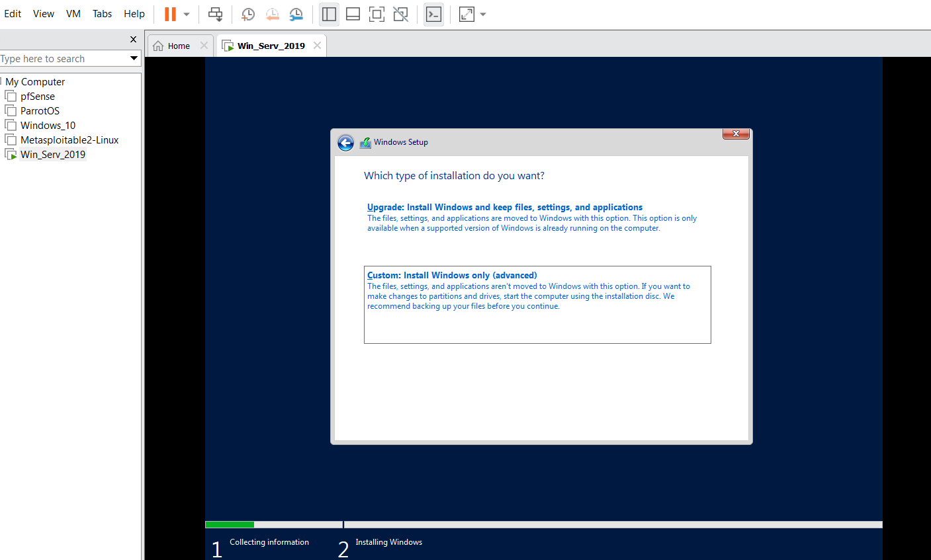Click the 'Installing Windows' step label
Viewport: 931px width, 560px height.
(x=388, y=542)
